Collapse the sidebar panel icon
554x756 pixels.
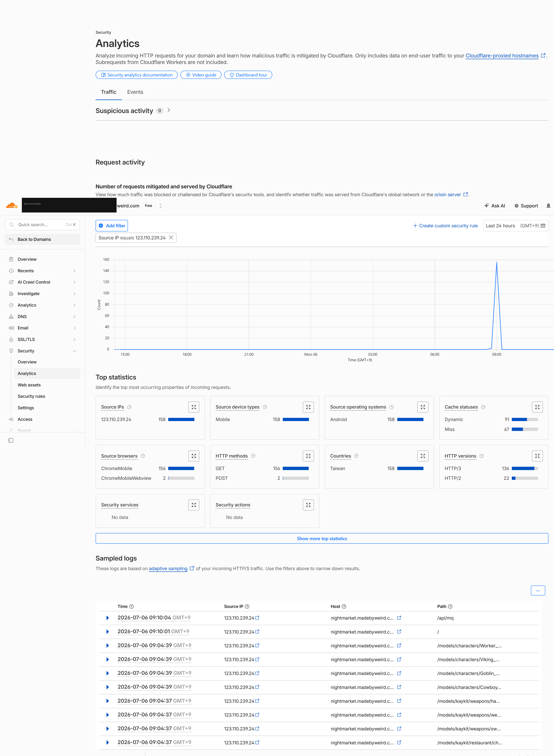(11, 440)
